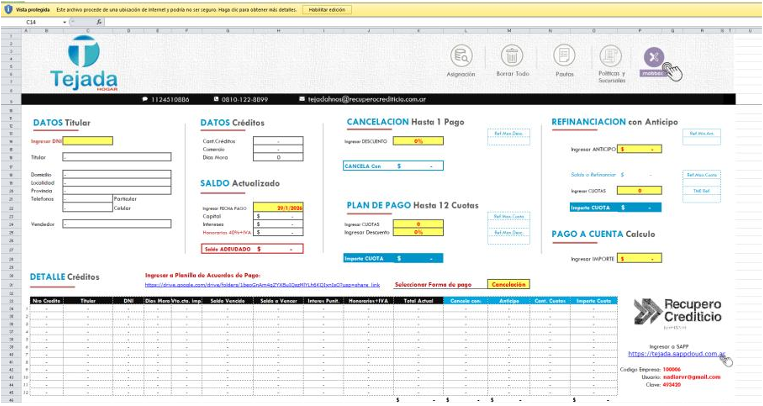Select the Cancelación payment form cell
Screen dimensions: 763x406
click(509, 283)
